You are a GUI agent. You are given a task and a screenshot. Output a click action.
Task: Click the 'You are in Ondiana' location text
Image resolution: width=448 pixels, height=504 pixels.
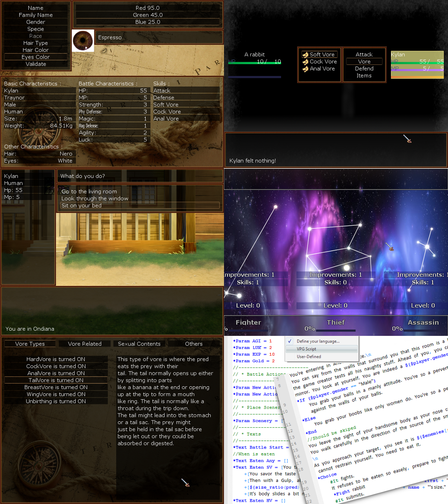tap(30, 329)
